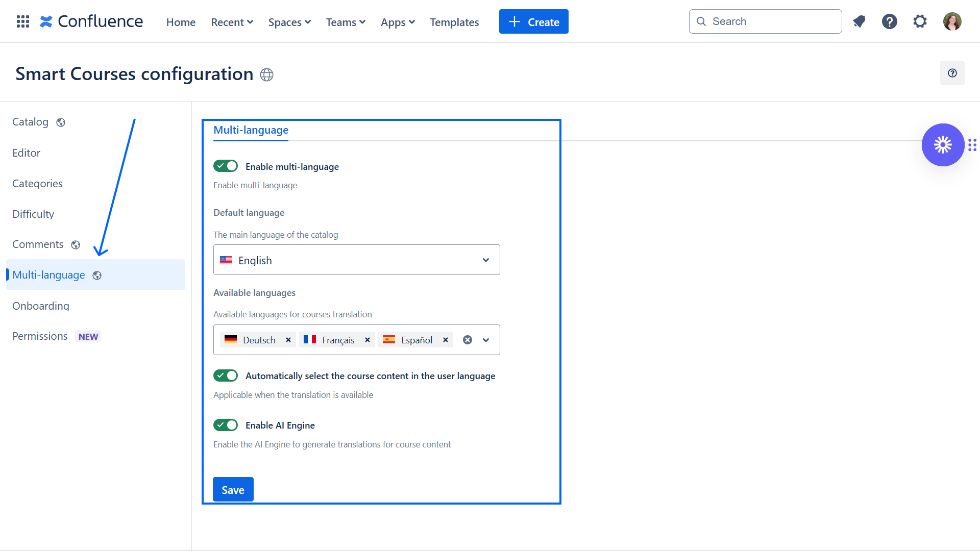Toggle automatic course content language selection
980x551 pixels.
226,375
